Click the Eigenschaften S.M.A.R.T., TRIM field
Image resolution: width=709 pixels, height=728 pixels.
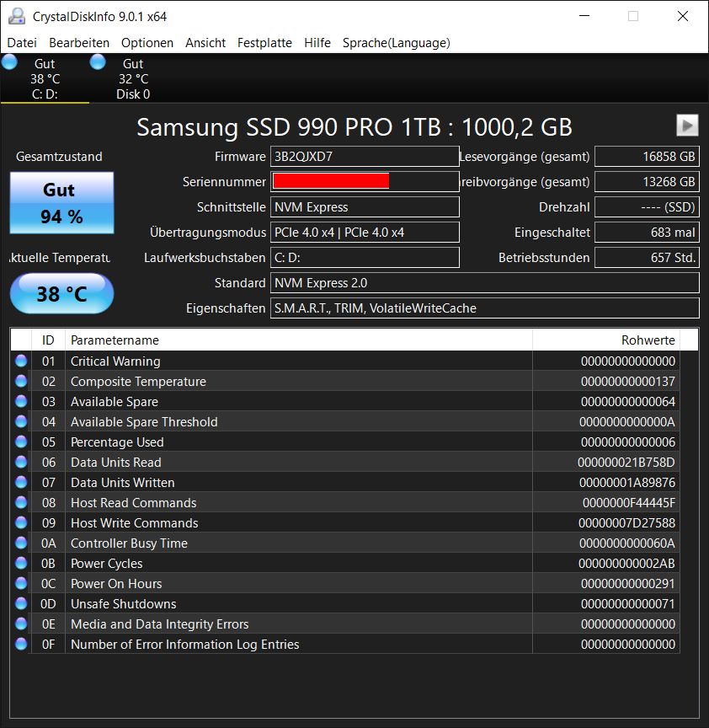[484, 308]
